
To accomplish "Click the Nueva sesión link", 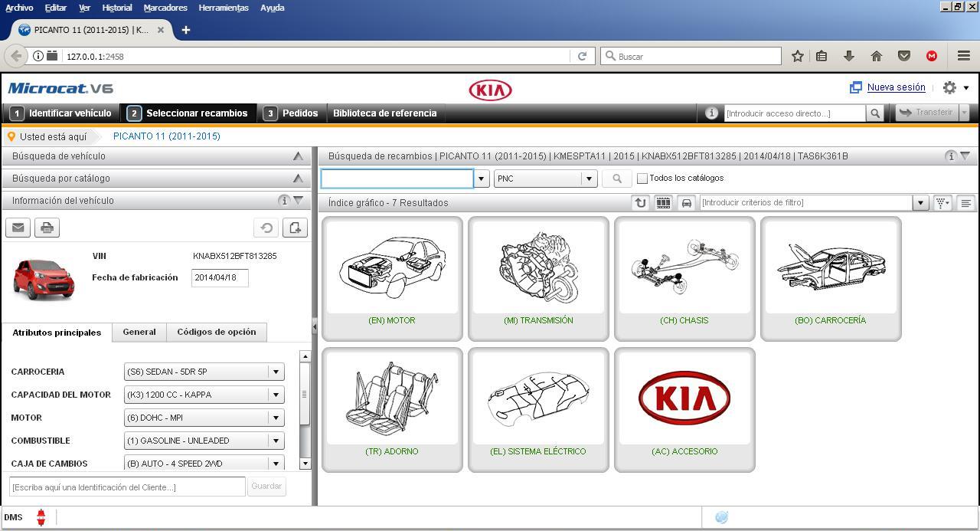I will (x=896, y=87).
